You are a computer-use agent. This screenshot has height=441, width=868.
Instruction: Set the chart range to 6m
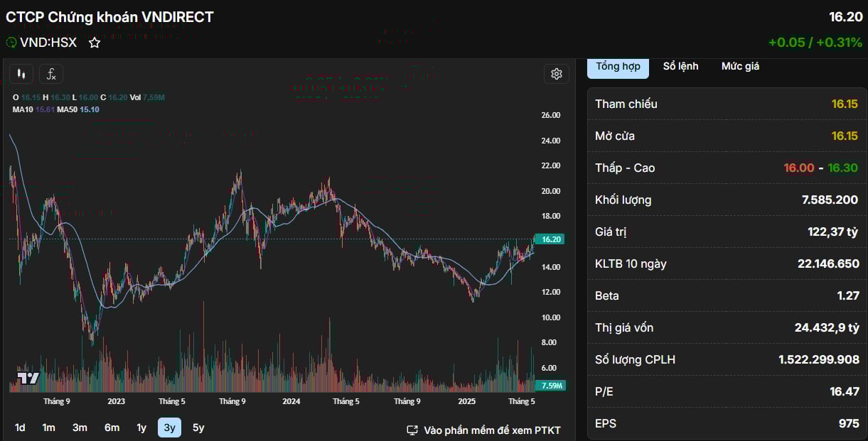pyautogui.click(x=112, y=428)
